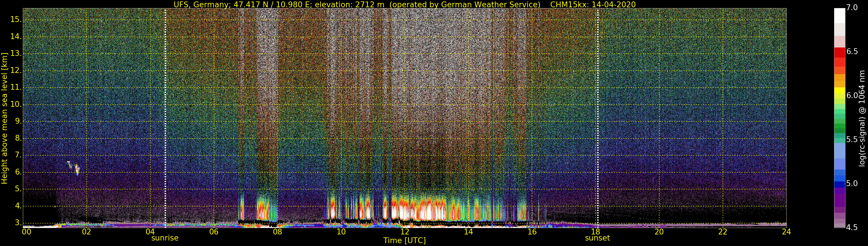Screen dimensions: 868x246
Task: Click the "22" time axis tick label
Action: point(723,232)
